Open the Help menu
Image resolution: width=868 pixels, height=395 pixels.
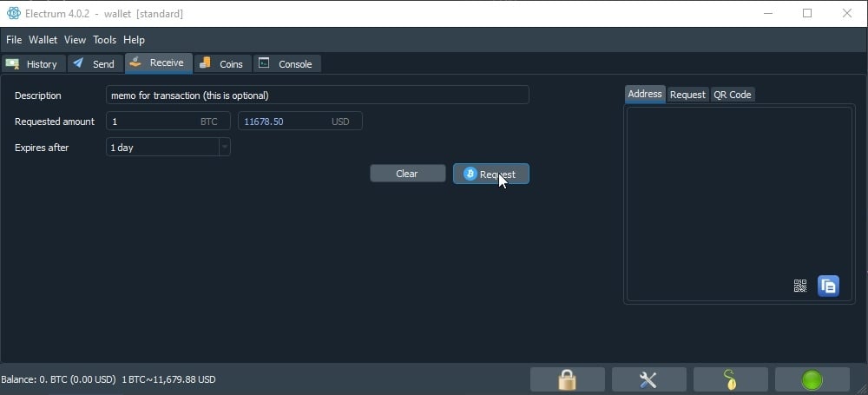coord(134,40)
